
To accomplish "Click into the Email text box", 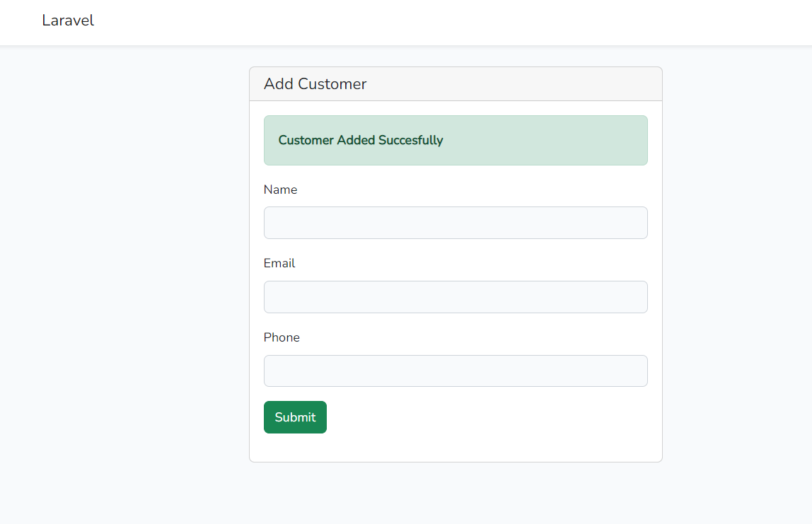I will click(x=456, y=297).
